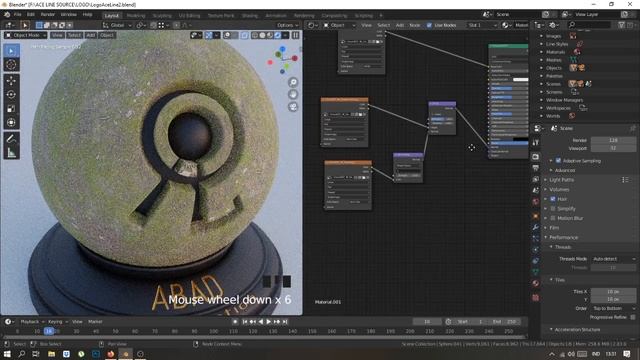The width and height of the screenshot is (640, 360).
Task: Select the Annotate tool
Action: (x=11, y=139)
